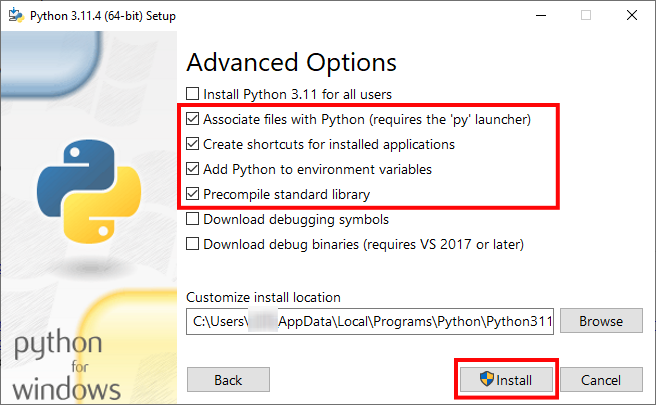Minimize the Python Setup window

541,14
